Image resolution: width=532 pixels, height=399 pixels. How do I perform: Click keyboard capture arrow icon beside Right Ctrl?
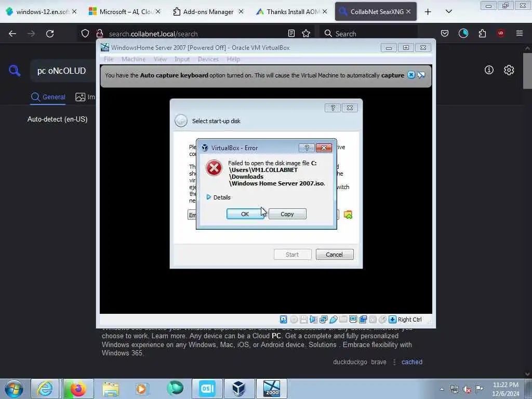(393, 320)
